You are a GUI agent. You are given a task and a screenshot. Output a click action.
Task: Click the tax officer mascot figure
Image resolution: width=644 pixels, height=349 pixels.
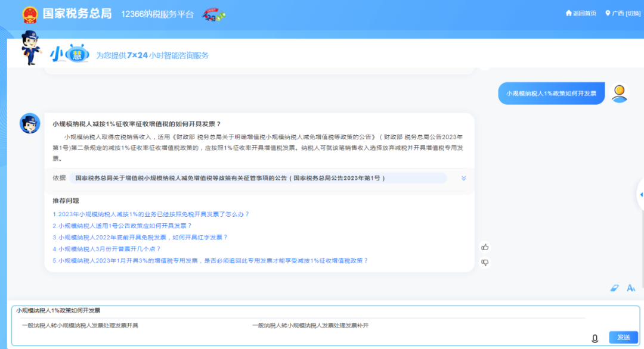[x=30, y=48]
